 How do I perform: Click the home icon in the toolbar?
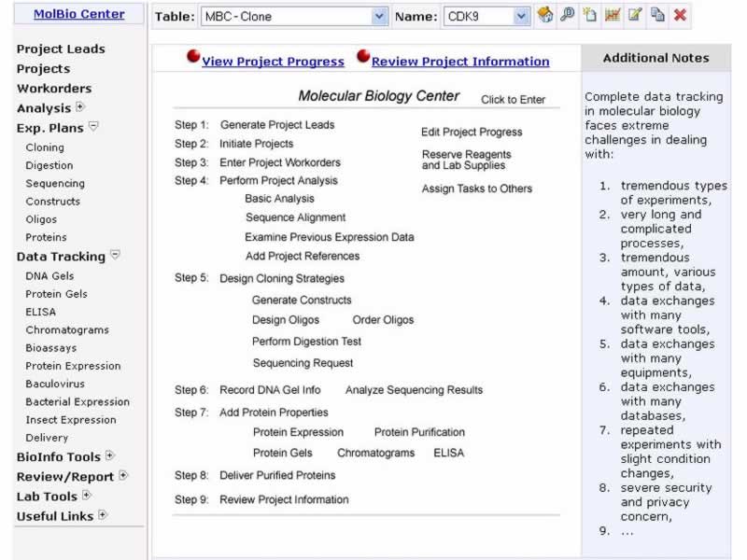(545, 15)
